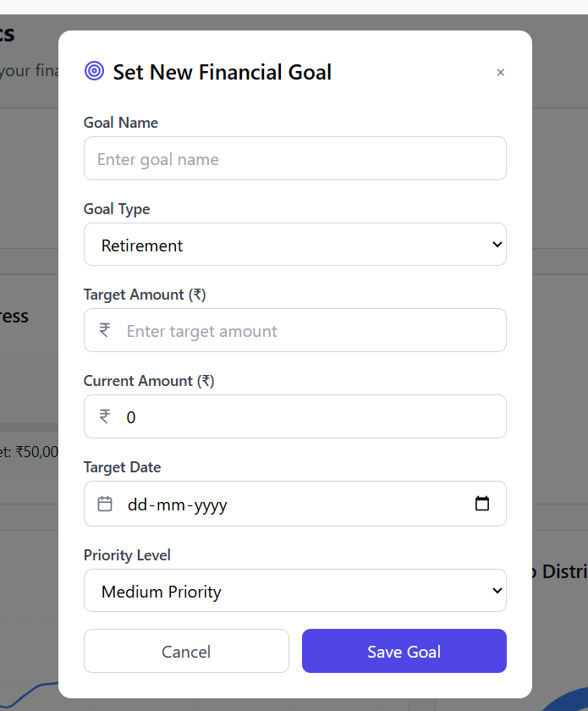Viewport: 588px width, 711px height.
Task: Select the day segment of Target Date
Action: (138, 505)
